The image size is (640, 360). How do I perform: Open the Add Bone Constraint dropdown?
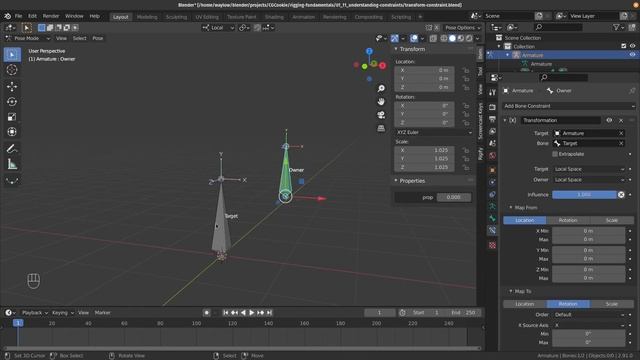(569, 106)
